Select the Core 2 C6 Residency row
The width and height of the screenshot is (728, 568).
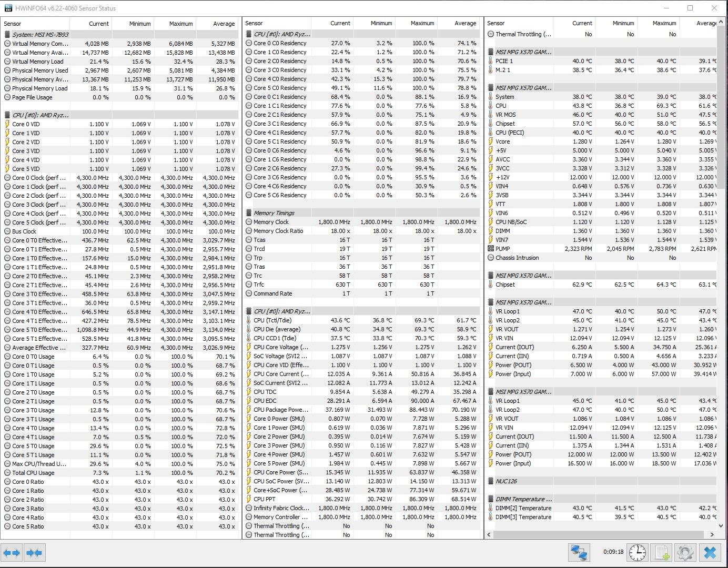(362, 168)
